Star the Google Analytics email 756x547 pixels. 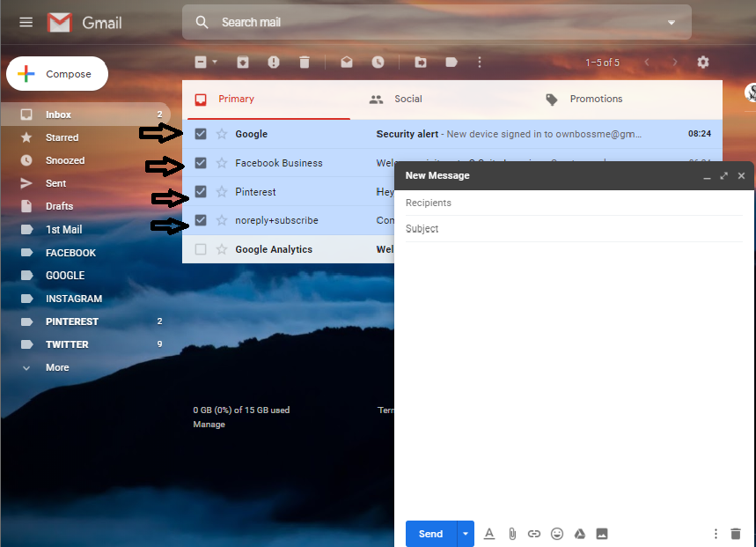pos(222,249)
